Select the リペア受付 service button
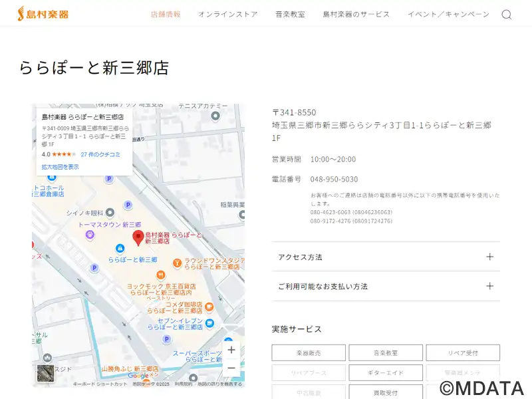Image resolution: width=532 pixels, height=399 pixels. click(463, 353)
